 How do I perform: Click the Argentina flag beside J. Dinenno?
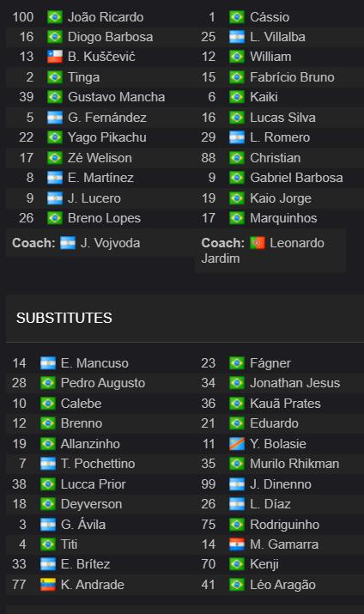pos(237,484)
